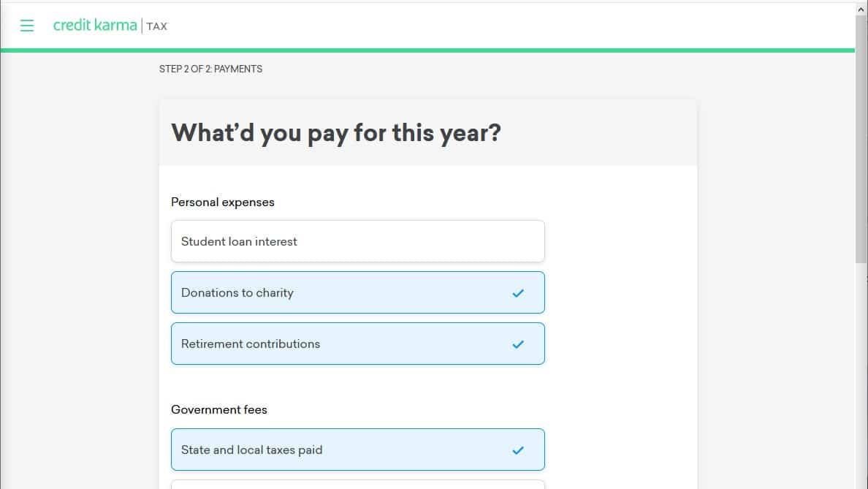The width and height of the screenshot is (868, 489).
Task: Click the green progress bar
Action: pos(427,50)
